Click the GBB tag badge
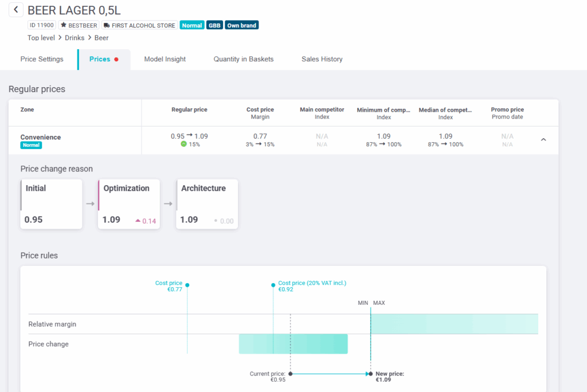 click(214, 25)
